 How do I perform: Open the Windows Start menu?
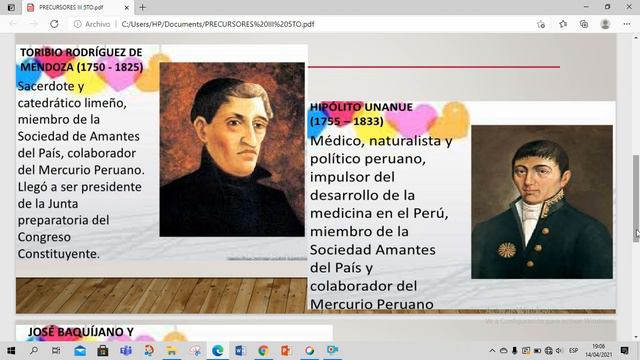[x=11, y=350]
